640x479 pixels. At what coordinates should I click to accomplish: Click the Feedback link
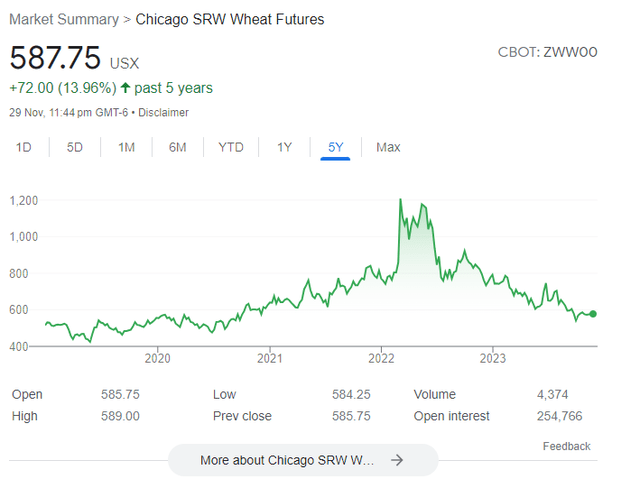[566, 446]
